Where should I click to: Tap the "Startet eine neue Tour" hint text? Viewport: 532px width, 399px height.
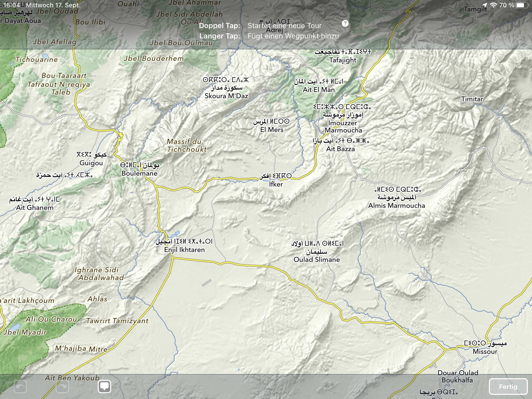click(284, 25)
